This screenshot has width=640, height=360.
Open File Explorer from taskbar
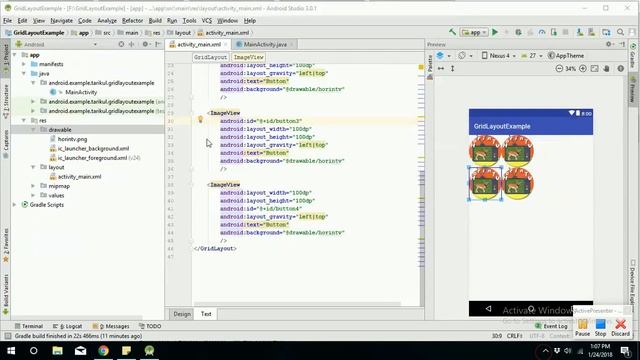pos(58,351)
